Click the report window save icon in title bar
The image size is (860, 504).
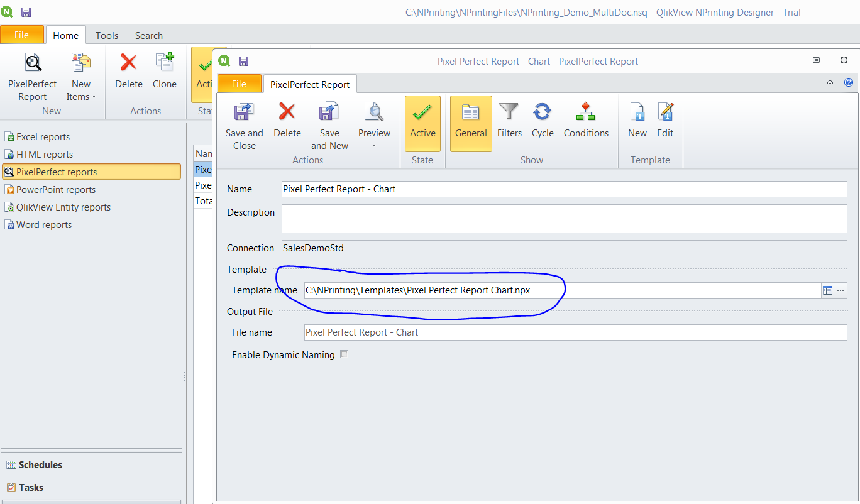(243, 61)
